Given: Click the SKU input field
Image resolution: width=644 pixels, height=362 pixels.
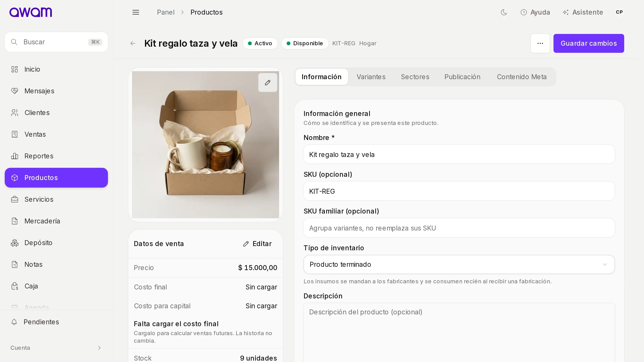Looking at the screenshot, I should coord(459,191).
